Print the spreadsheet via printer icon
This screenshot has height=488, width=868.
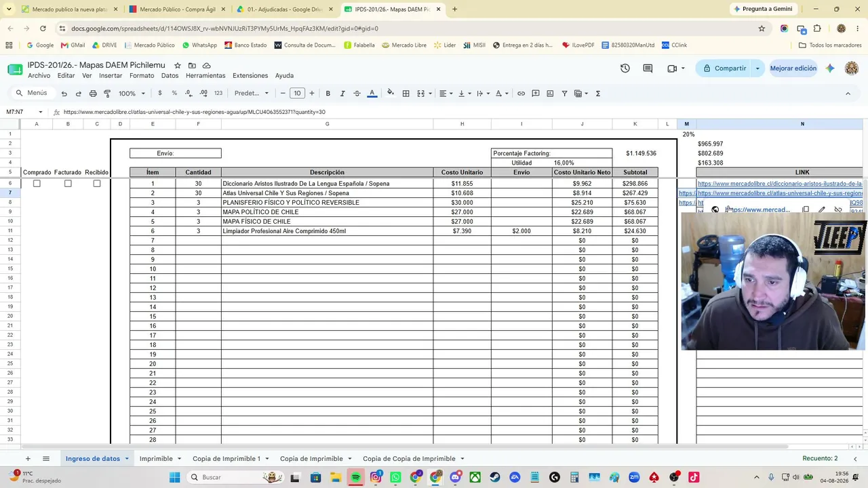point(93,94)
